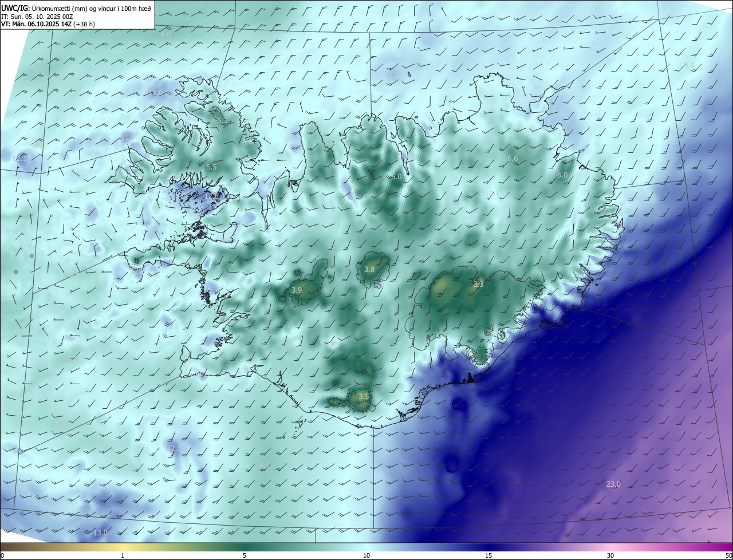Click the 8.0 value near the top
Screen dimensions: 733x560
pos(165,35)
